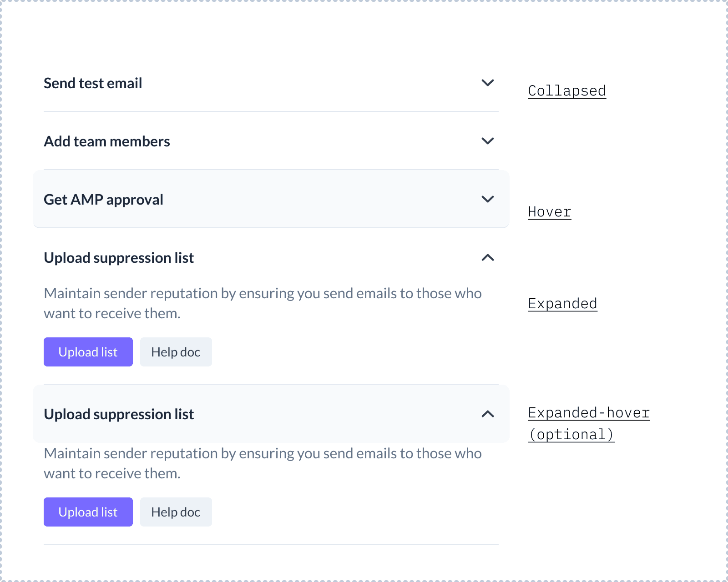Click the chevron beside Send test email
This screenshot has width=728, height=582.
[x=488, y=83]
